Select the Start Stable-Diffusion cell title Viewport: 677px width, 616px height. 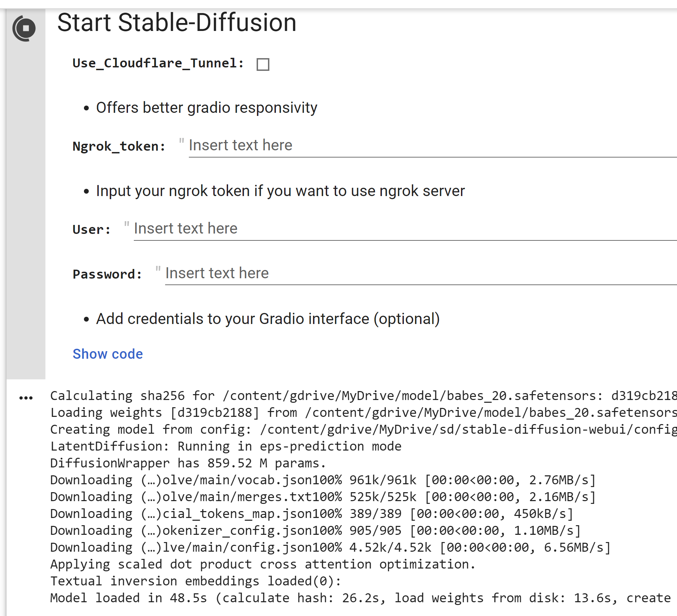point(177,23)
